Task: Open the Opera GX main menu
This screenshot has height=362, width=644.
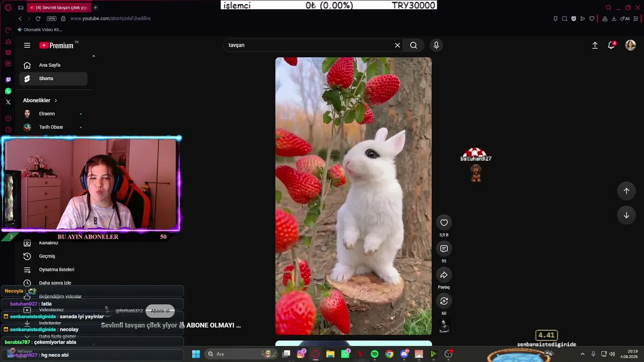Action: coord(8,8)
